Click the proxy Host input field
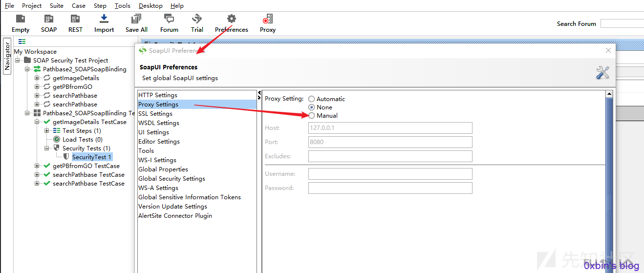Image resolution: width=644 pixels, height=273 pixels. click(390, 128)
